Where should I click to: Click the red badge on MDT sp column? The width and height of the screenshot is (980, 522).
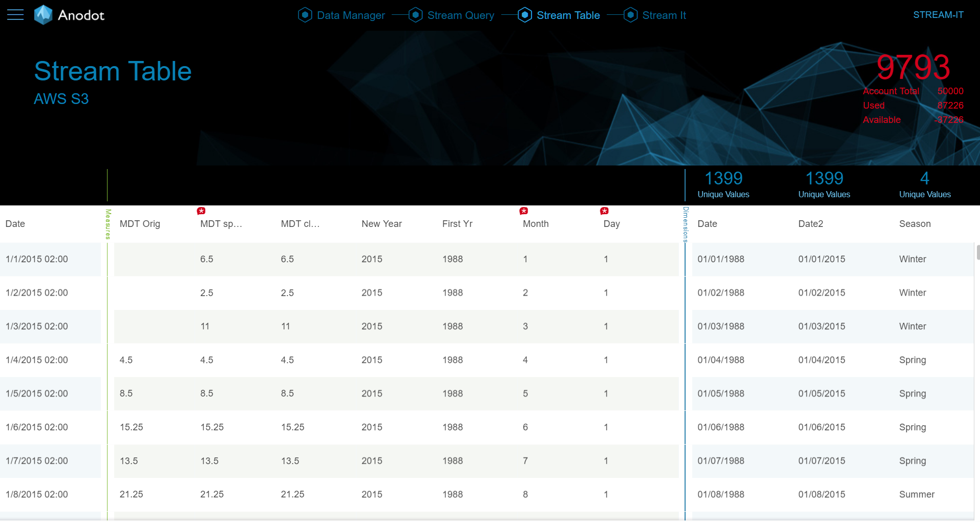(201, 210)
